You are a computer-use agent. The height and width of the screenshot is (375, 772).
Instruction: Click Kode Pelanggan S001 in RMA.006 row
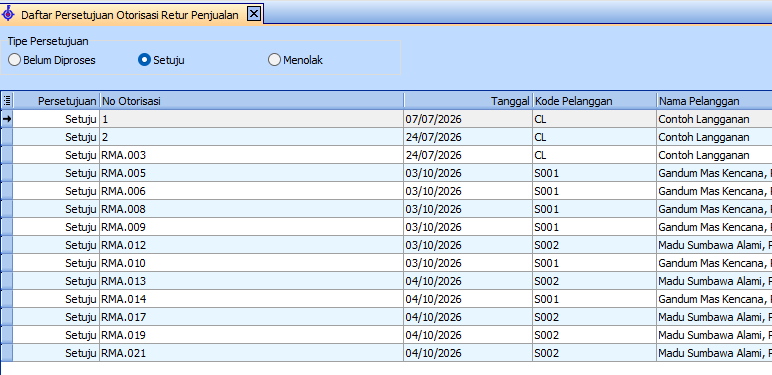594,191
